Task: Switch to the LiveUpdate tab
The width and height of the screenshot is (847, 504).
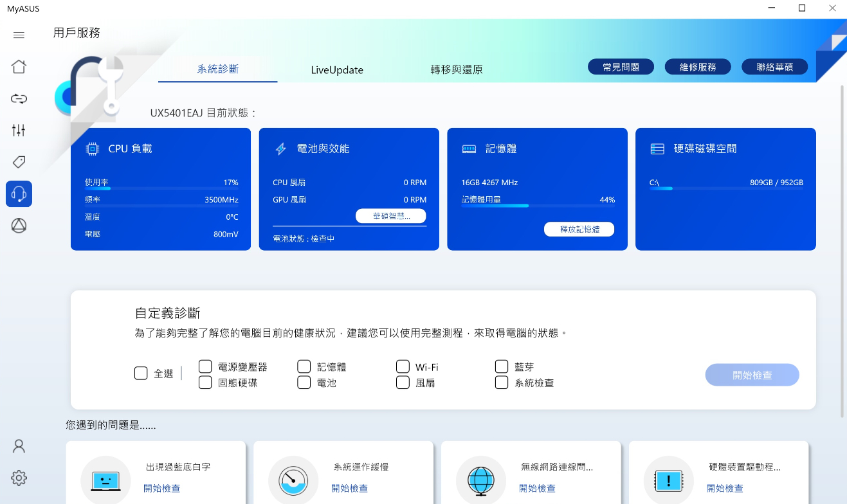Action: coord(337,70)
